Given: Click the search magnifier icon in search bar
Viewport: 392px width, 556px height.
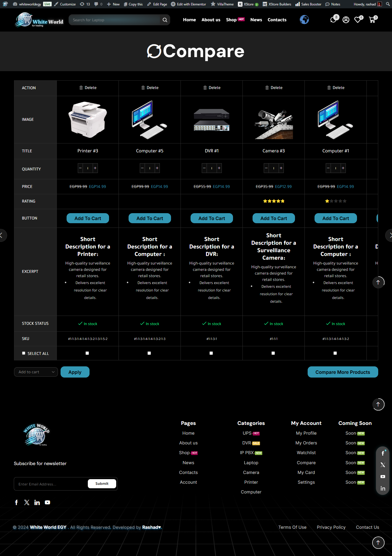Looking at the screenshot, I should click(165, 20).
